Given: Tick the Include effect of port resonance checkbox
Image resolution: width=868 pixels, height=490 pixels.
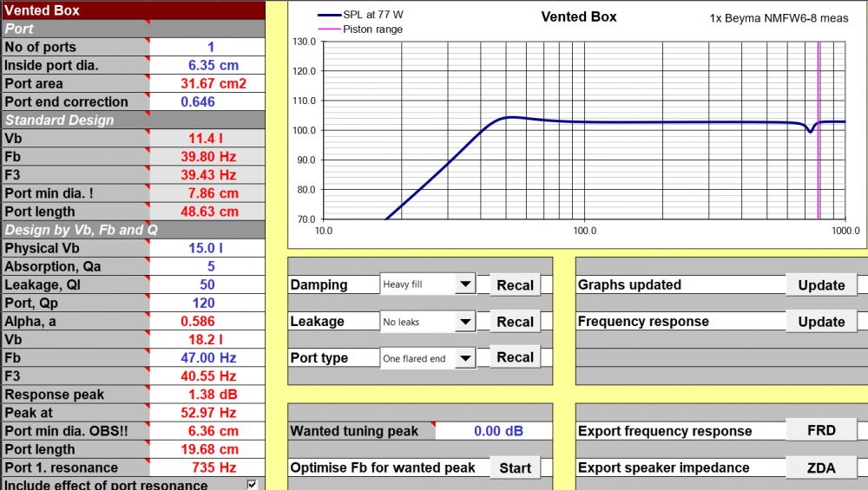Looking at the screenshot, I should coord(252,485).
